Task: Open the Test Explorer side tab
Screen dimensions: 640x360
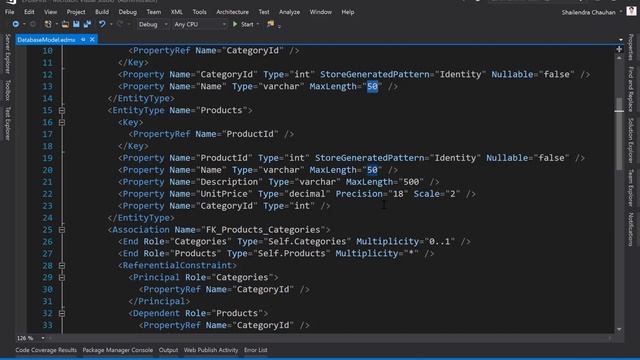Action: (7, 124)
